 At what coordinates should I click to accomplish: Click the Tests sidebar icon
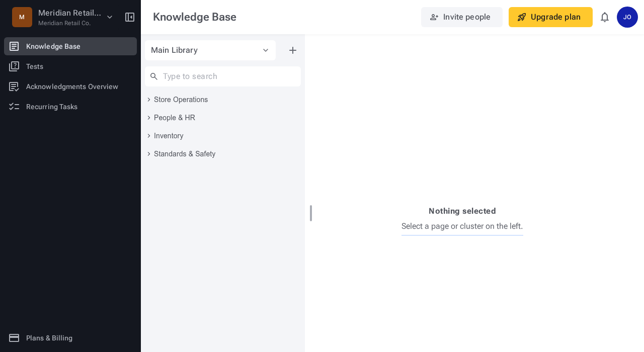tap(14, 66)
